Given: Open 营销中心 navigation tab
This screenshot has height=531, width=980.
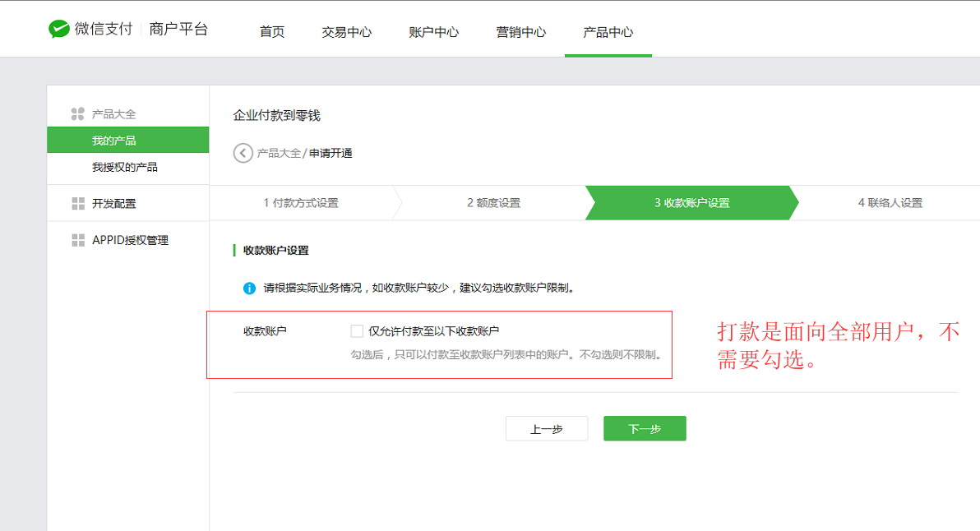Looking at the screenshot, I should pos(520,32).
